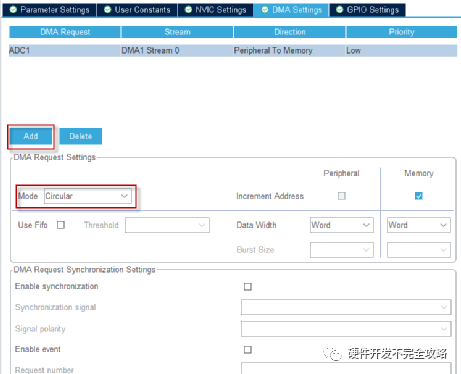461x374 pixels.
Task: Click the Priority column header
Action: point(402,32)
